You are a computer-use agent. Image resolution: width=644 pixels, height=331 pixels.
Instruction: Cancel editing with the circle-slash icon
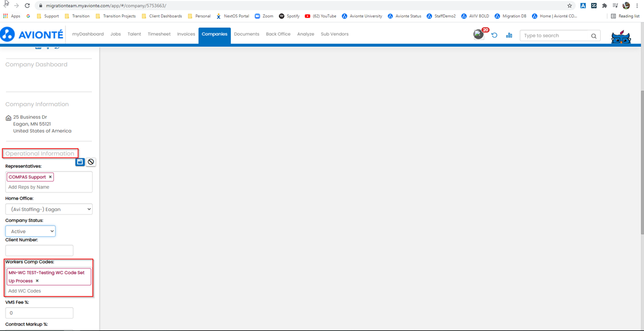[90, 162]
